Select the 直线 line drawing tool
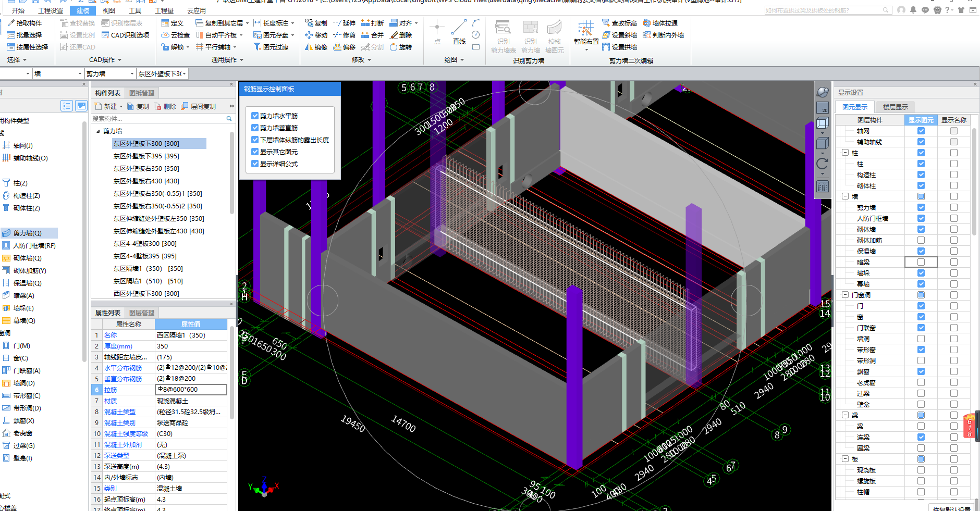Image resolution: width=980 pixels, height=511 pixels. pos(459,32)
